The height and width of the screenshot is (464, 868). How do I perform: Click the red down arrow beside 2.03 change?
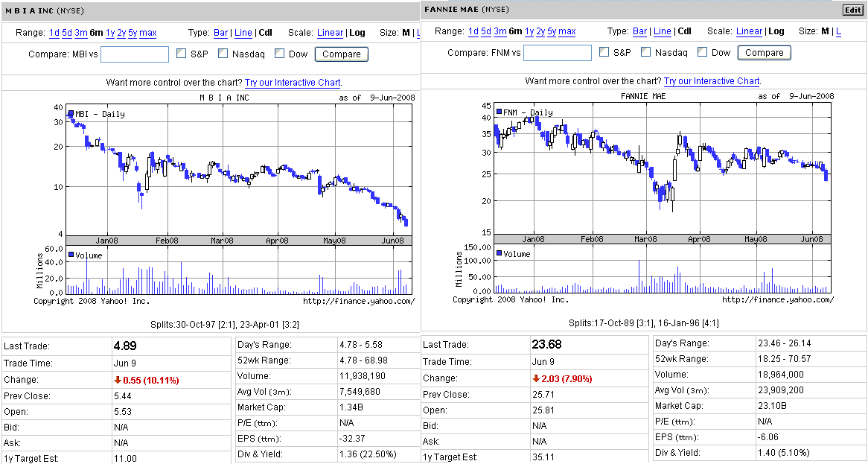(x=536, y=379)
